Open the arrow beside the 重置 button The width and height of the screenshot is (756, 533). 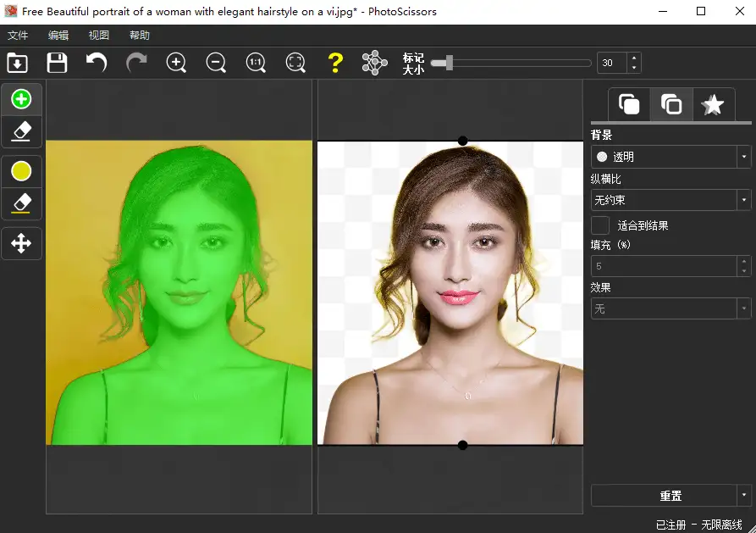(743, 496)
